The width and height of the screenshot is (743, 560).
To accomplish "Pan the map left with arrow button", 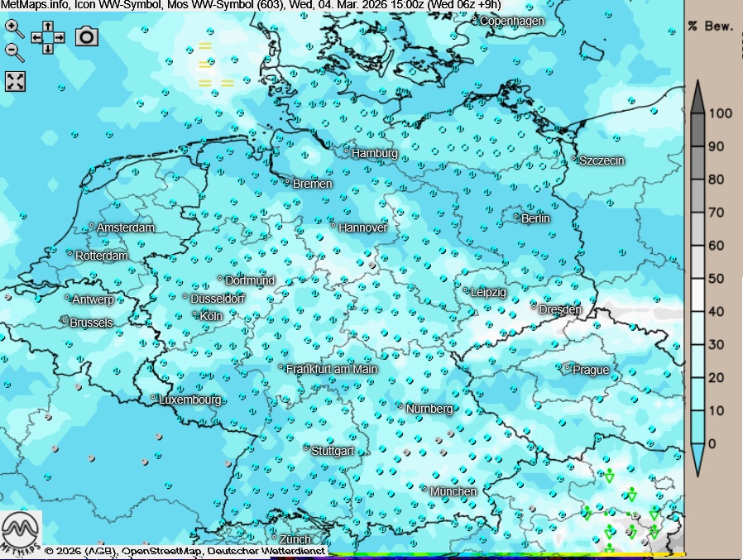I will tap(36, 37).
